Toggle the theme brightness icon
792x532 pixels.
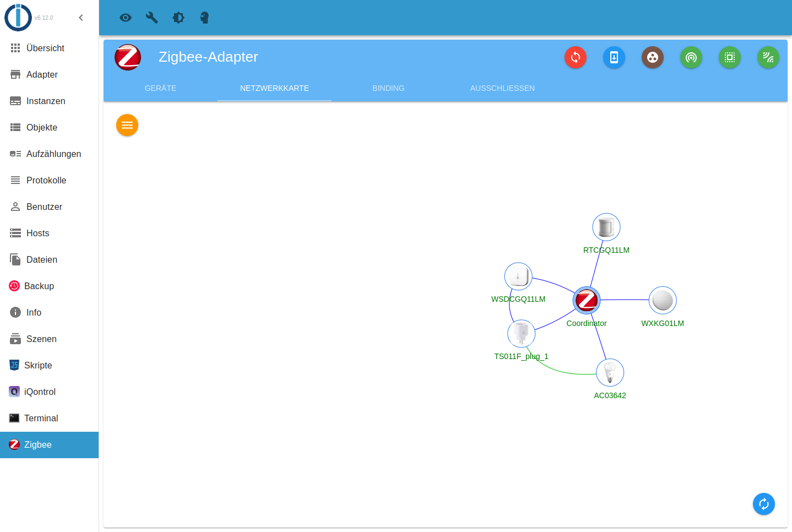pos(178,18)
